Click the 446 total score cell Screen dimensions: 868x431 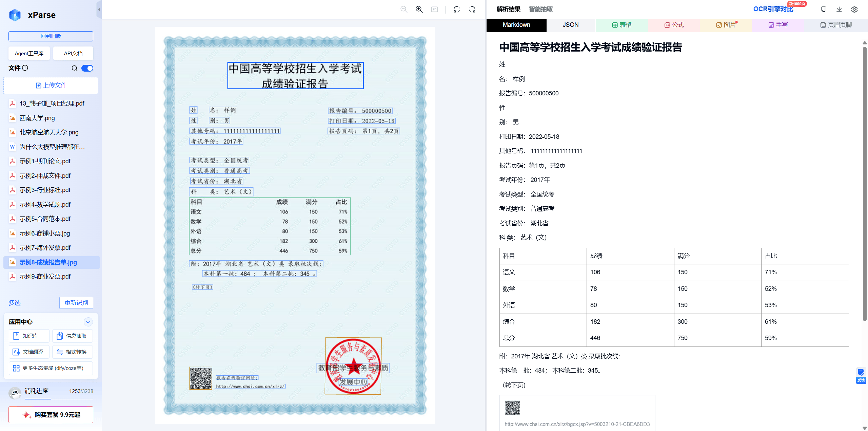[x=630, y=338]
